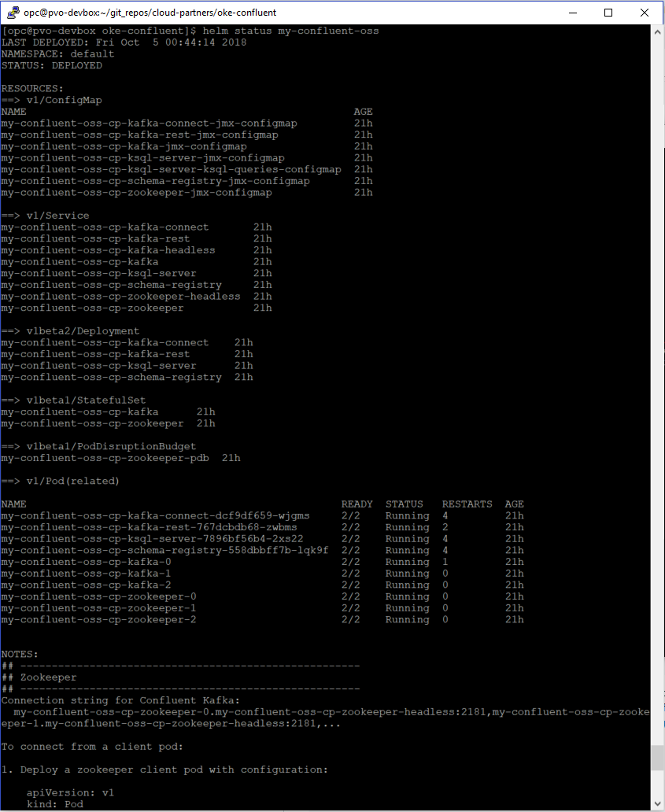Click the 'RESOURCES:' heading

click(x=32, y=89)
